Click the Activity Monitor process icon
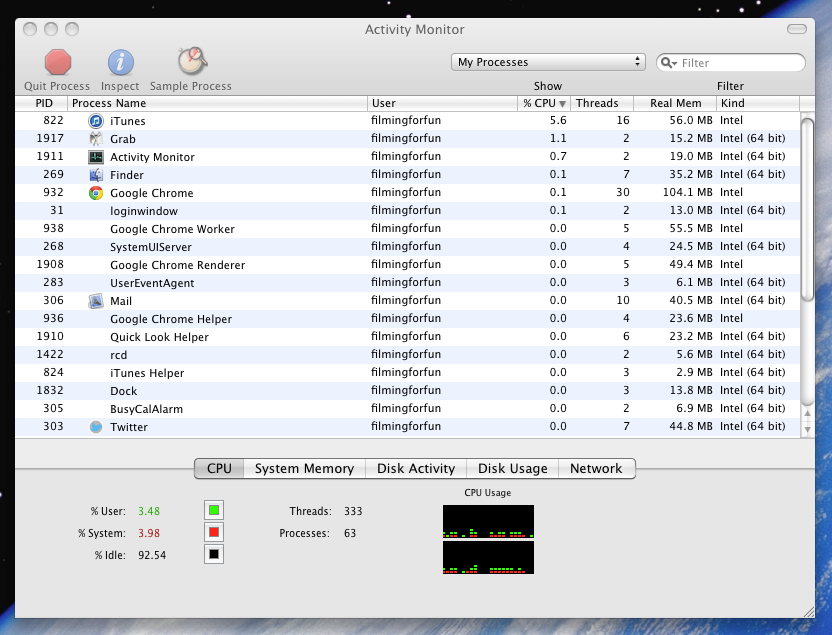This screenshot has height=635, width=832. (96, 157)
